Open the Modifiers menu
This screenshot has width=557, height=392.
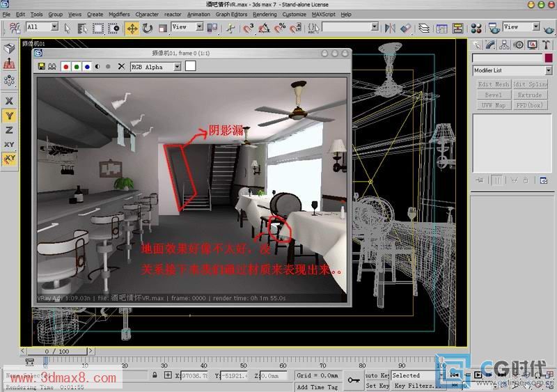[x=119, y=14]
